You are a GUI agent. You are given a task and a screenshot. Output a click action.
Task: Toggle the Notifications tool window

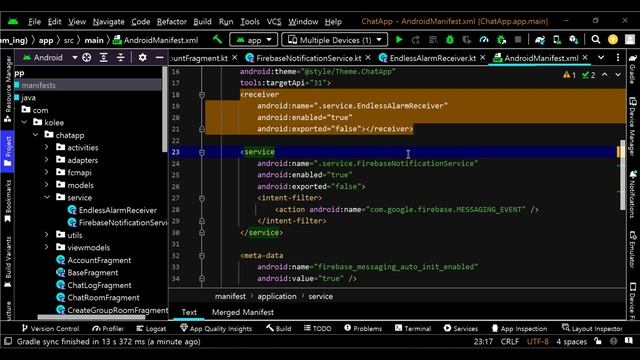[x=633, y=195]
